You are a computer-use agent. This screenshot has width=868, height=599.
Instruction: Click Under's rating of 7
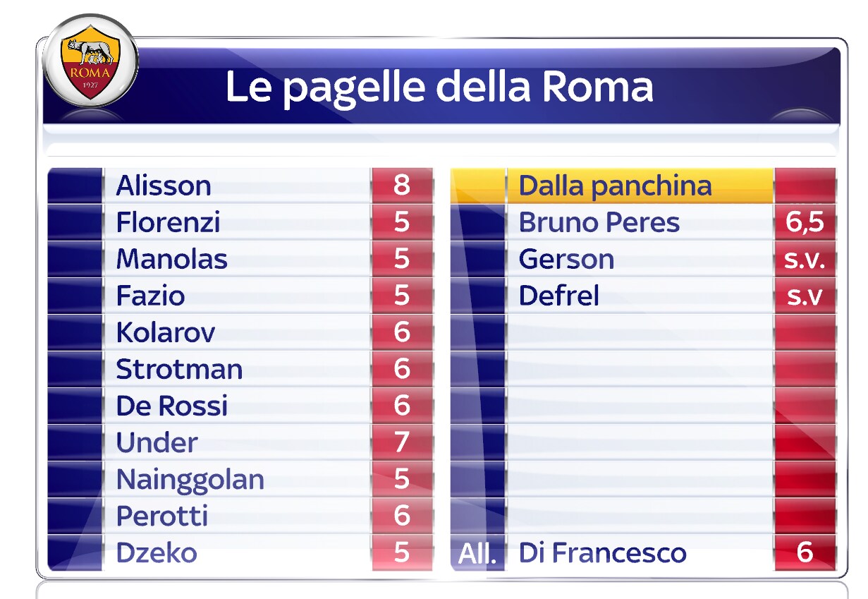[x=402, y=442]
